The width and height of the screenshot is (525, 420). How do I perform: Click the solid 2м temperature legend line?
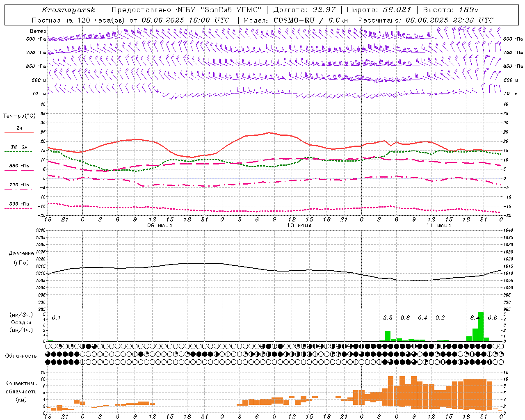pos(19,132)
